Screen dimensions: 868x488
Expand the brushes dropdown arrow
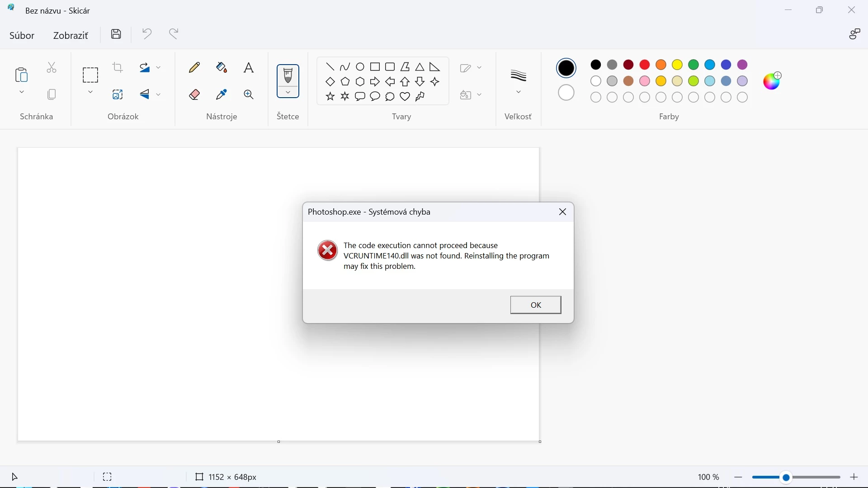click(x=288, y=92)
